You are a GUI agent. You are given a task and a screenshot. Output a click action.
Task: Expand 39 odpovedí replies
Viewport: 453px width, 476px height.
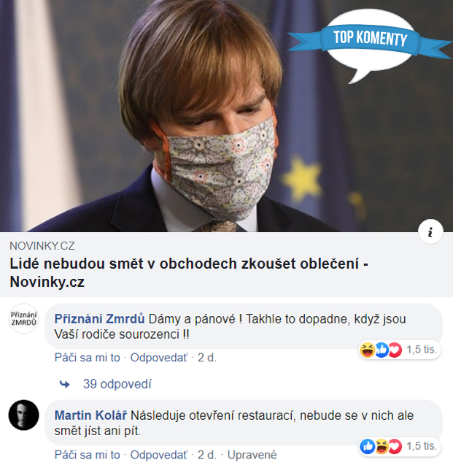pyautogui.click(x=117, y=384)
